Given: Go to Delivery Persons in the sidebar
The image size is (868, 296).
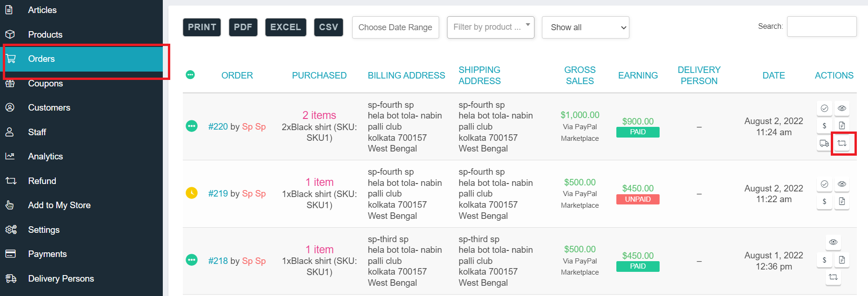Looking at the screenshot, I should (x=61, y=279).
